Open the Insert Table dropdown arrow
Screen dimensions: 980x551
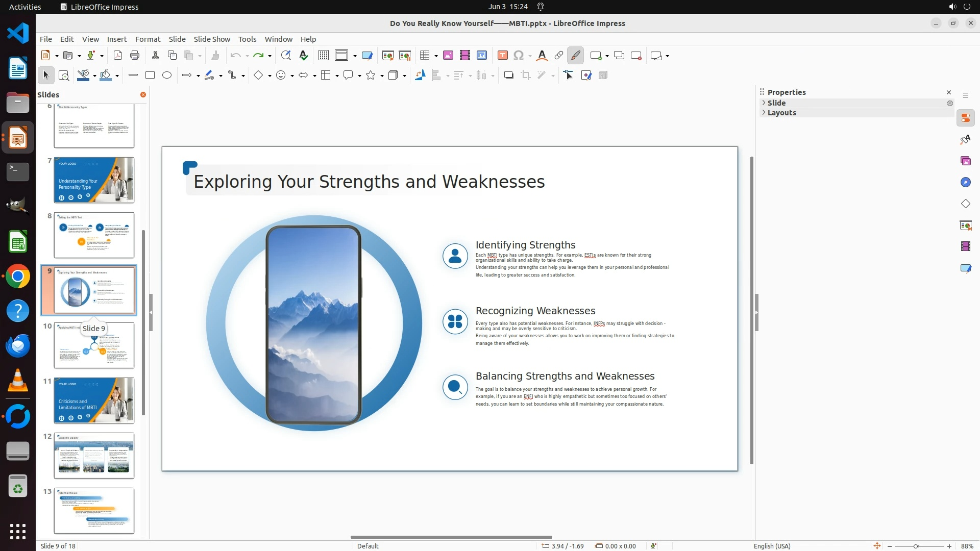pyautogui.click(x=436, y=56)
